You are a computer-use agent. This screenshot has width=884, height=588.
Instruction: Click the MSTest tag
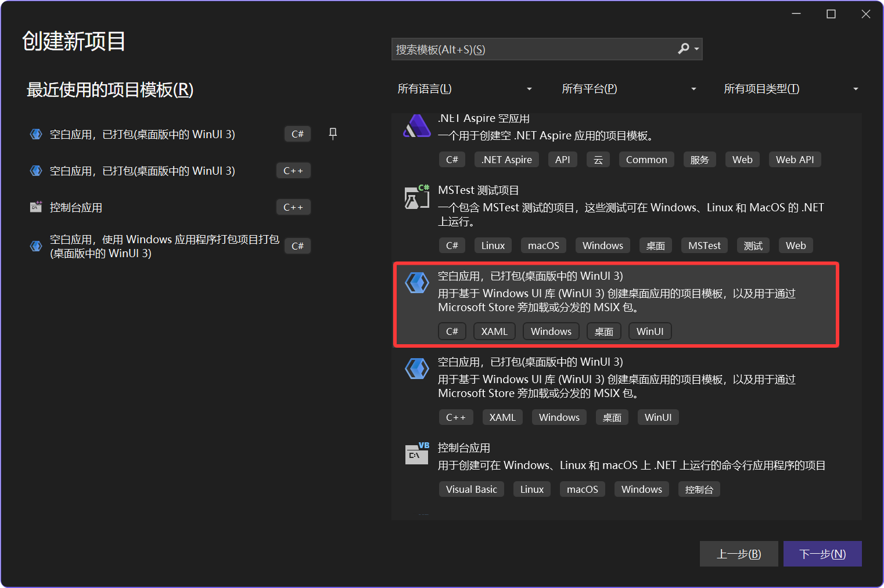point(704,246)
